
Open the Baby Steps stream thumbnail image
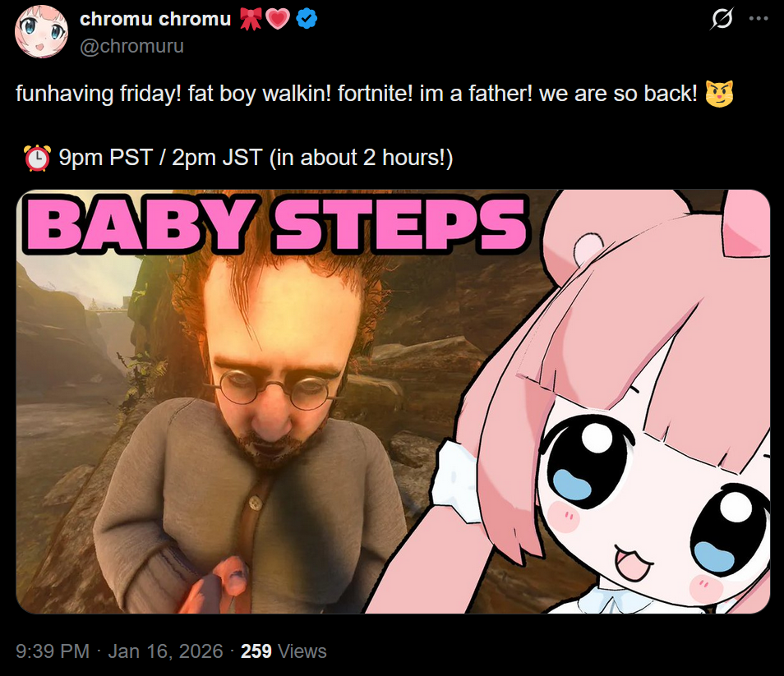(393, 401)
